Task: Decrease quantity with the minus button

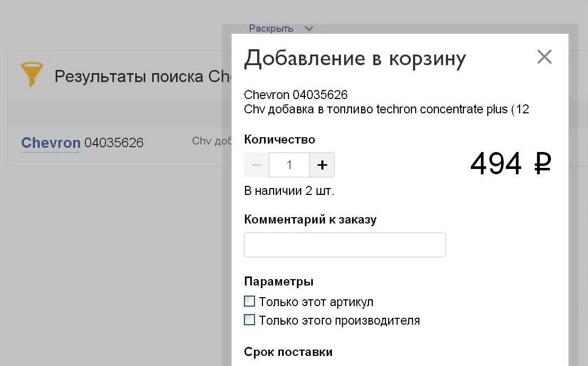Action: 257,165
